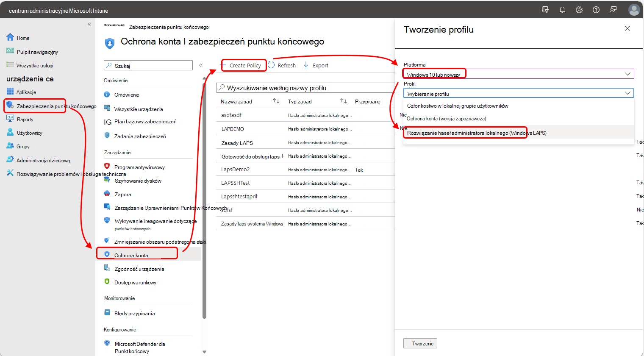Collapse the main left navigation pane
The image size is (644, 356).
pyautogui.click(x=89, y=24)
